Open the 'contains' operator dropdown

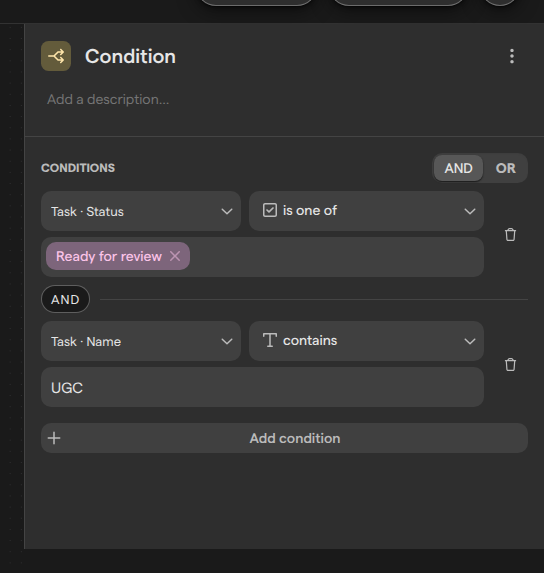click(x=366, y=341)
